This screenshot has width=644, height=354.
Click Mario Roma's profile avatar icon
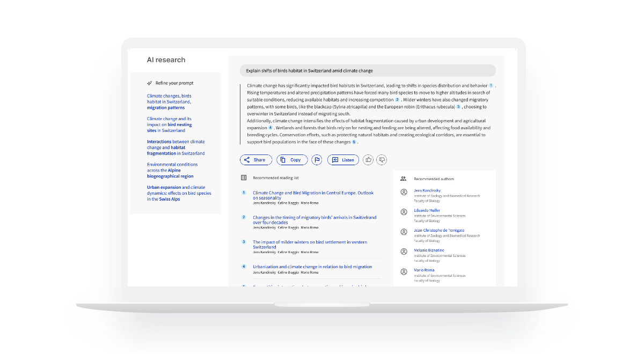coord(404,271)
